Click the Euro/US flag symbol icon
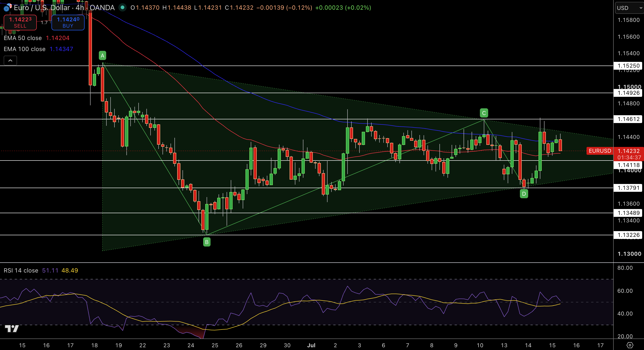 click(8, 8)
